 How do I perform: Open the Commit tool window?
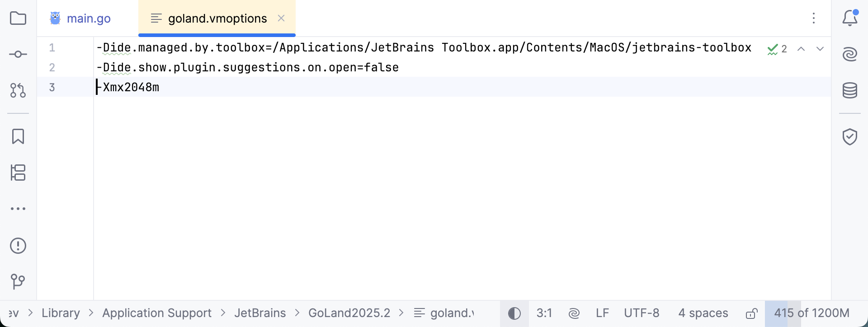tap(18, 55)
